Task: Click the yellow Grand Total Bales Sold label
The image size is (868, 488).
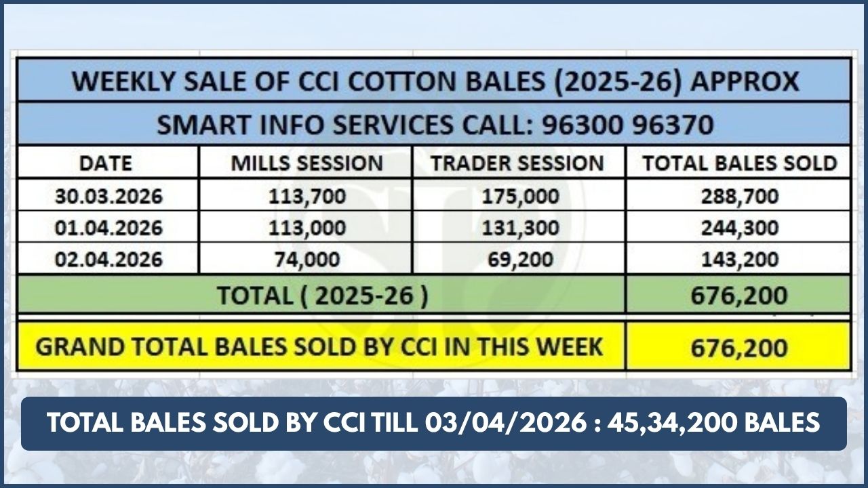Action: (319, 346)
